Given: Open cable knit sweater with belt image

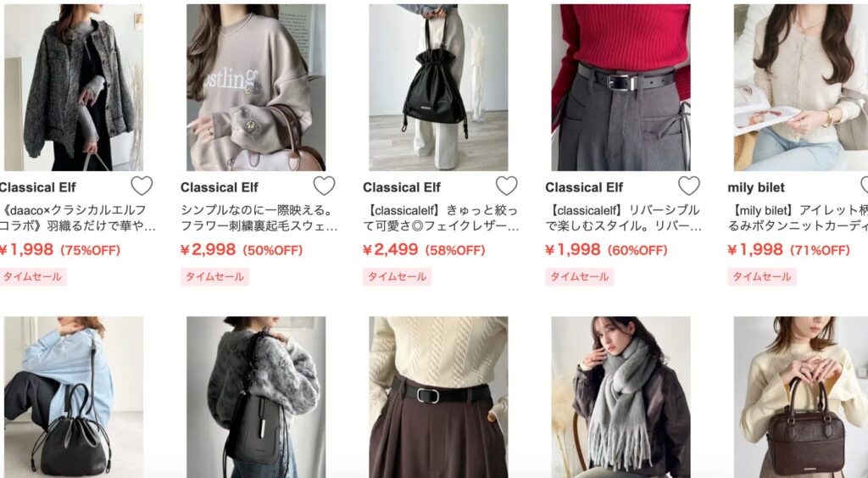Looking at the screenshot, I should pyautogui.click(x=438, y=397).
